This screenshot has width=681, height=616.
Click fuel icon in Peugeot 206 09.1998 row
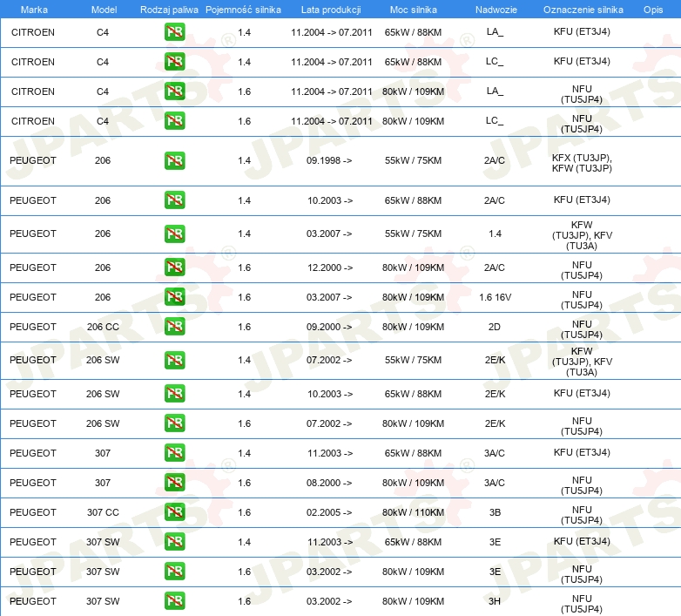pyautogui.click(x=174, y=160)
